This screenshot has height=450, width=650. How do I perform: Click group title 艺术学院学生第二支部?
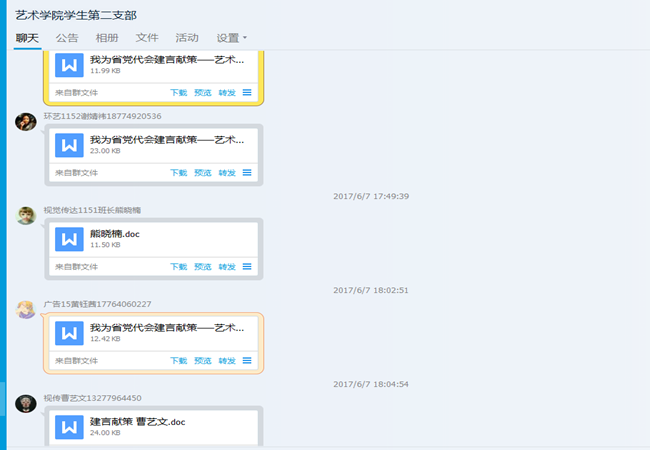[76, 15]
